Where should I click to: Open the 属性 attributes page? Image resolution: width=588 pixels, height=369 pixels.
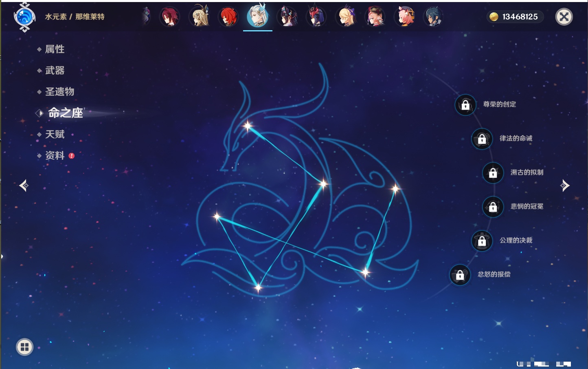coord(55,49)
